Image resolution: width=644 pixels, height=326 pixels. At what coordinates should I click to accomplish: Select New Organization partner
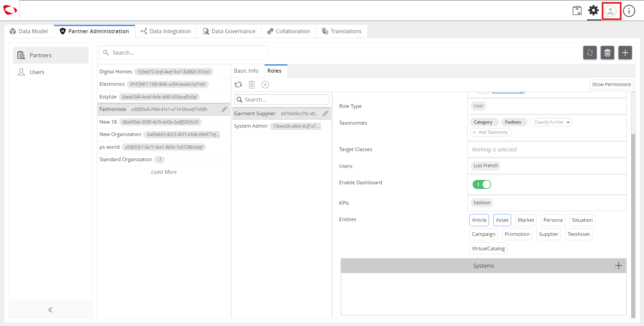tap(164, 134)
